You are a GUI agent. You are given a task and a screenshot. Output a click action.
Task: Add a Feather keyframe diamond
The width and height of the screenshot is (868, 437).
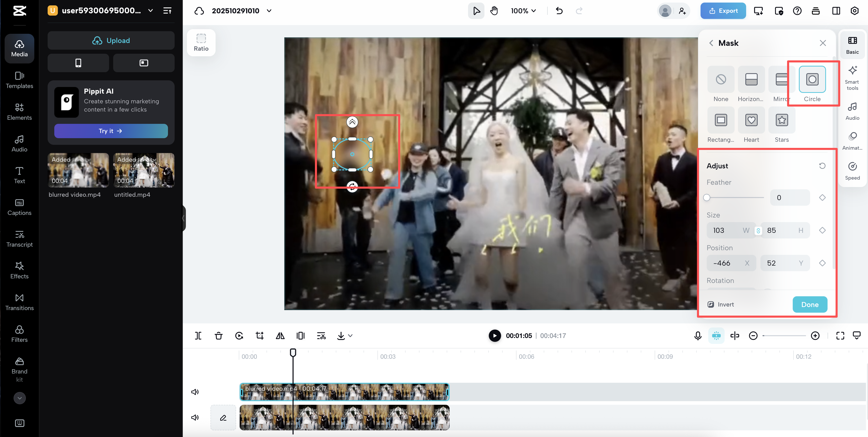822,198
